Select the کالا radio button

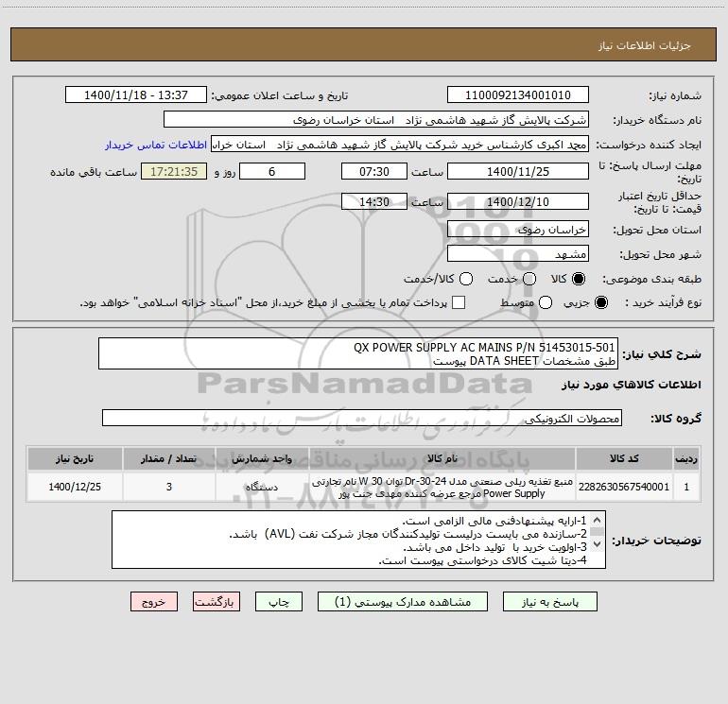pos(579,279)
